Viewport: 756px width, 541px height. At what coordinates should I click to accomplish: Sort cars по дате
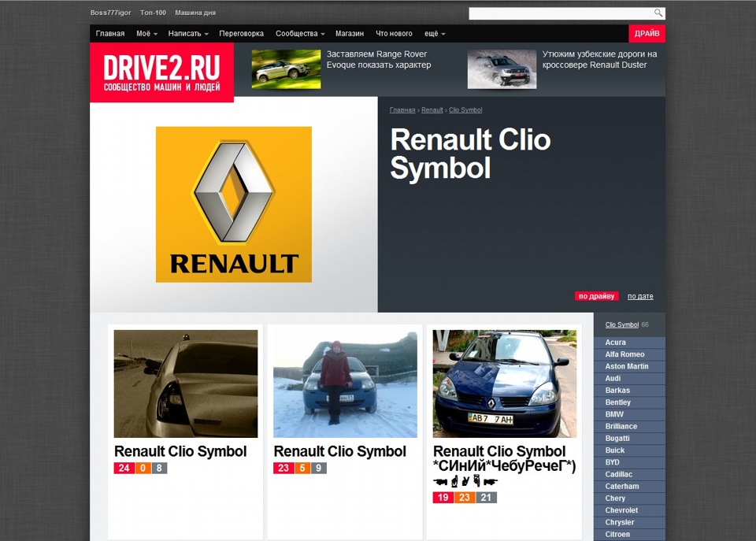click(x=640, y=296)
